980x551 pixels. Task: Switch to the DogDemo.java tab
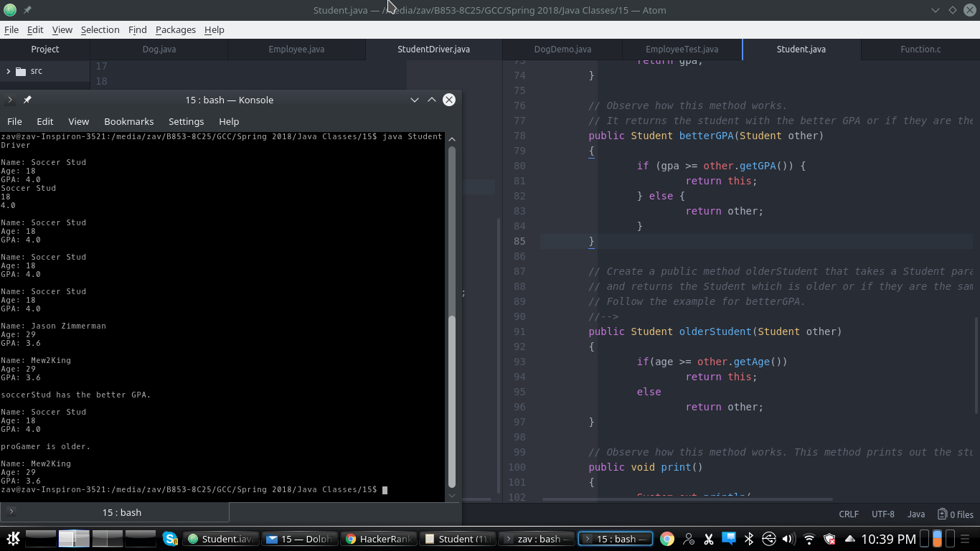click(x=563, y=49)
